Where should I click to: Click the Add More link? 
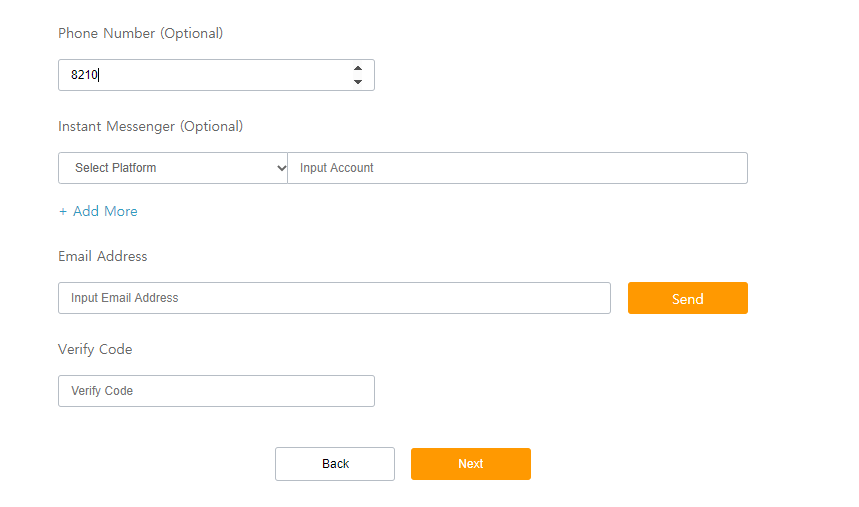click(98, 211)
